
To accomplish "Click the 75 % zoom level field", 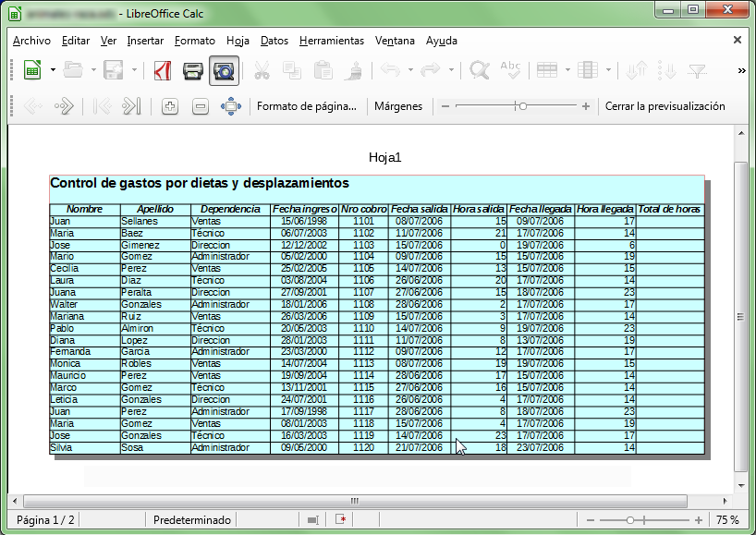I will point(727,520).
